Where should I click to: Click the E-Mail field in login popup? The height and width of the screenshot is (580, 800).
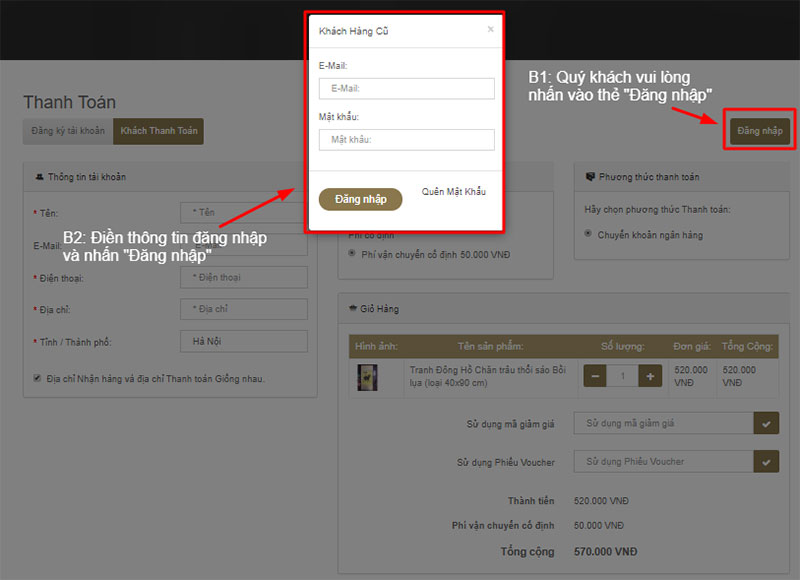[x=406, y=89]
